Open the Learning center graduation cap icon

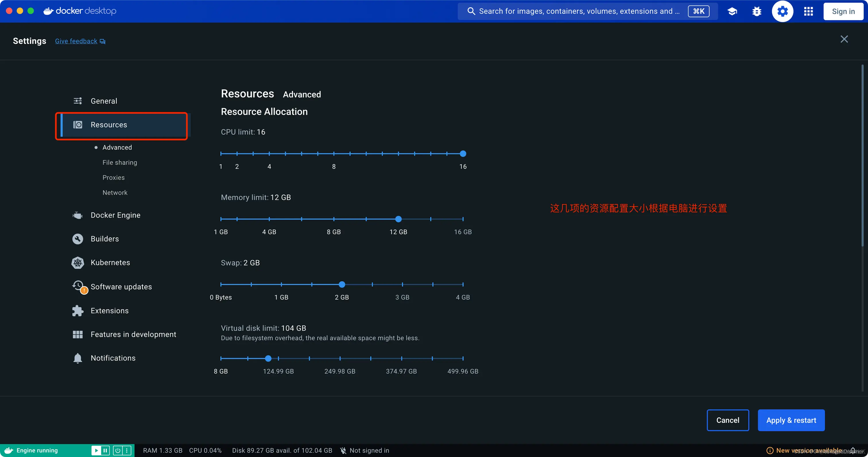click(x=732, y=11)
